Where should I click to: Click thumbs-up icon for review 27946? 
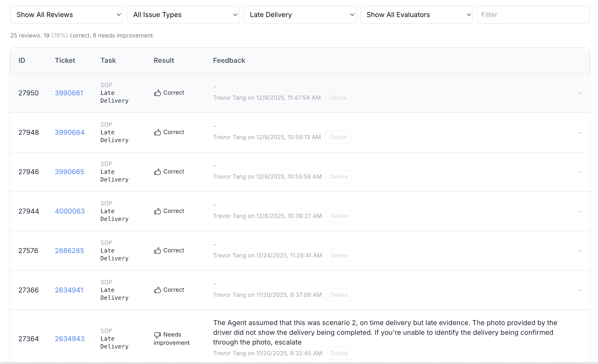[x=158, y=172]
